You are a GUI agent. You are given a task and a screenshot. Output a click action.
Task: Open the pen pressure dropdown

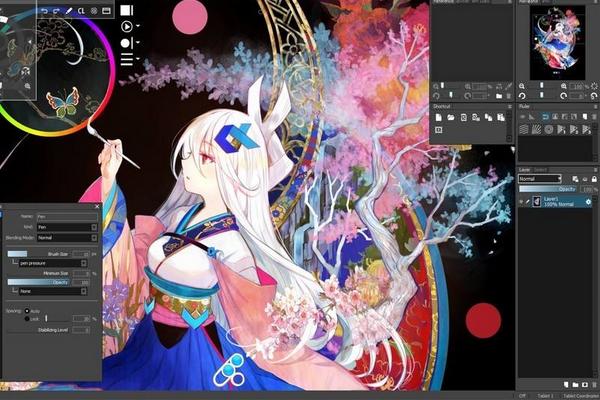pyautogui.click(x=53, y=263)
